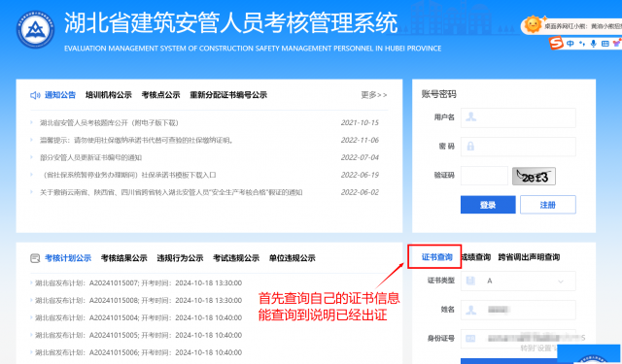Open notice 湖北省安管人员考核题库公开
This screenshot has width=622, height=364.
coord(109,123)
